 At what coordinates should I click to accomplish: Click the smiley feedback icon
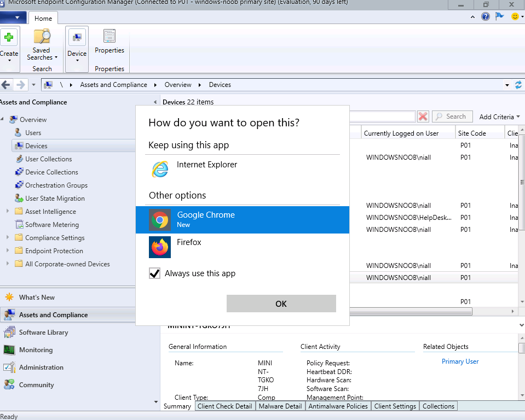[x=515, y=16]
